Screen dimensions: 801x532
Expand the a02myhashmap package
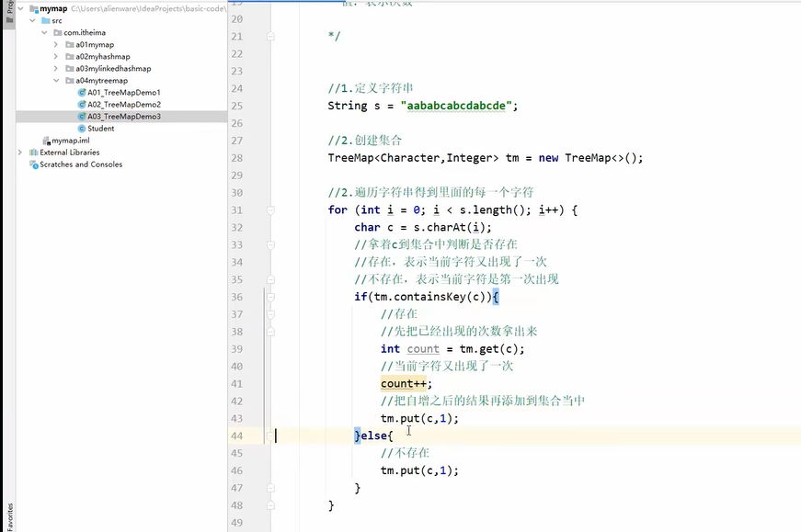54,56
